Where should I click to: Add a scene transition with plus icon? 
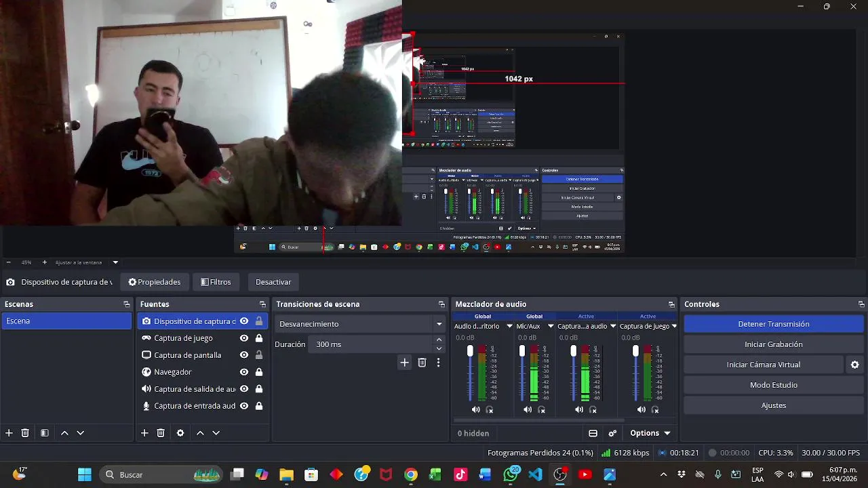(404, 363)
